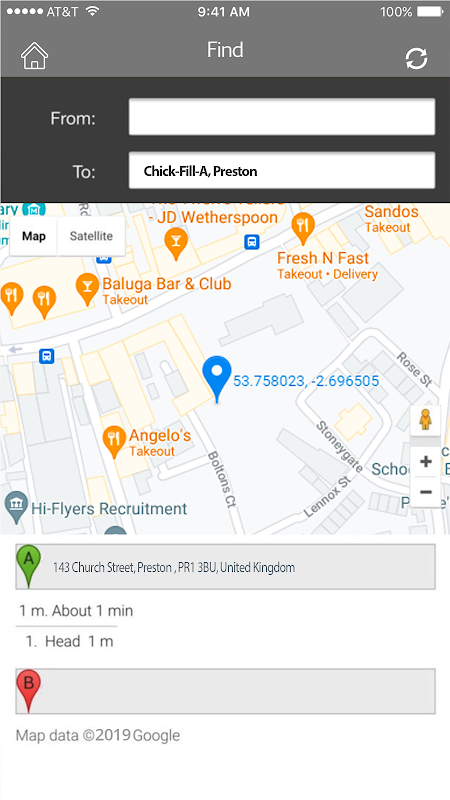
Task: Select the JD Wetherspoon bar marker
Action: coord(176,244)
